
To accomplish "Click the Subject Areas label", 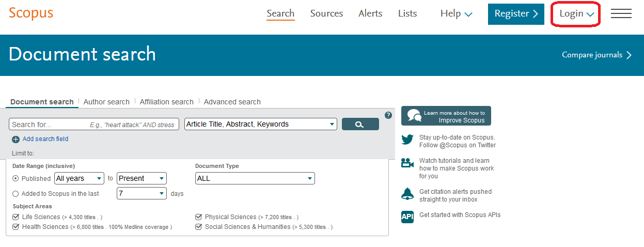I will tap(32, 206).
